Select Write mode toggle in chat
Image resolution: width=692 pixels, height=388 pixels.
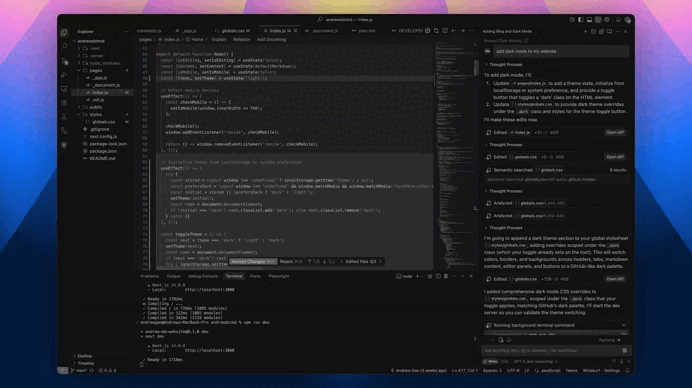[x=491, y=362]
